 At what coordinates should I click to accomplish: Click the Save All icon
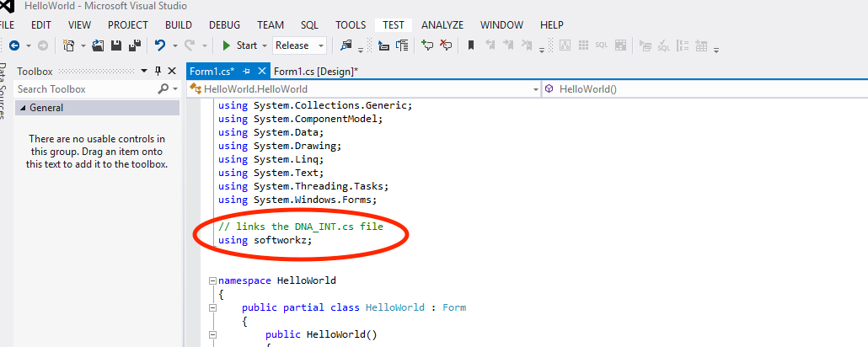click(135, 46)
